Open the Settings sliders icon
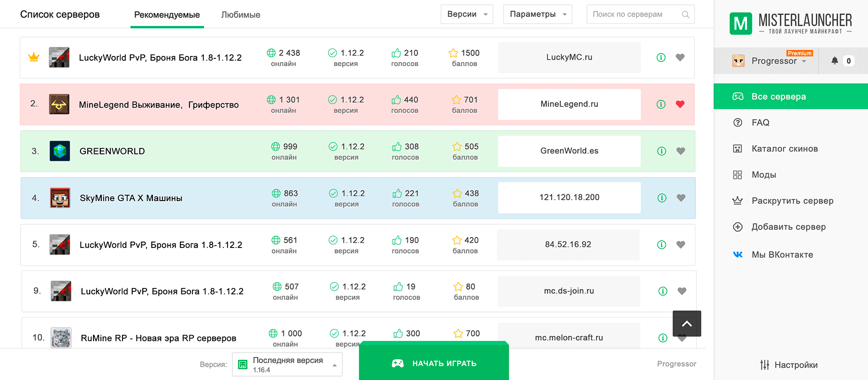This screenshot has height=380, width=868. coord(765,365)
